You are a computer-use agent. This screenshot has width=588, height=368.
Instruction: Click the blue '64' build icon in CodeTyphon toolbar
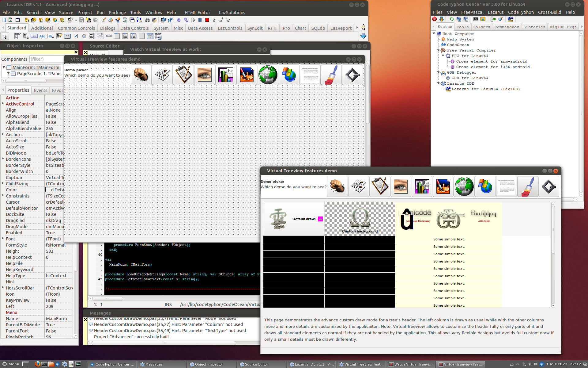point(510,19)
